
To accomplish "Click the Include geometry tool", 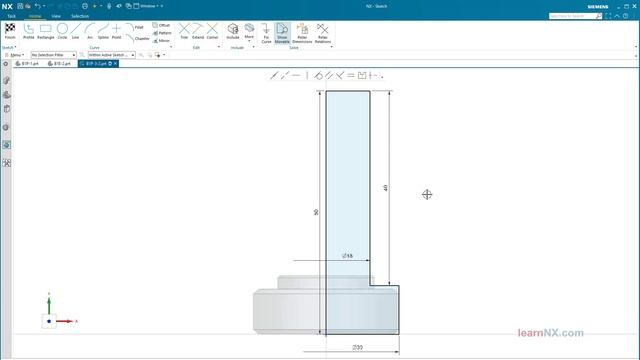I will click(x=233, y=31).
